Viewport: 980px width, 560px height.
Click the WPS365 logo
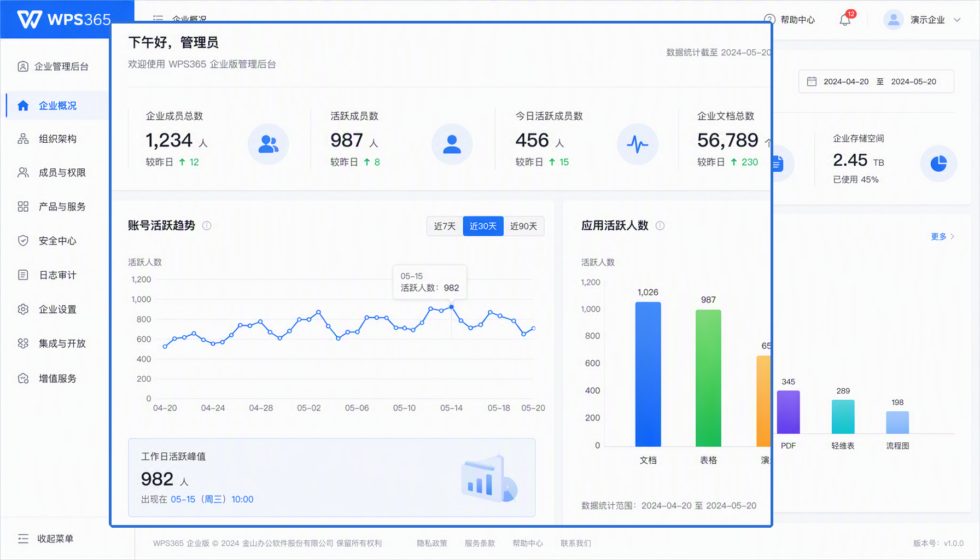(x=64, y=20)
